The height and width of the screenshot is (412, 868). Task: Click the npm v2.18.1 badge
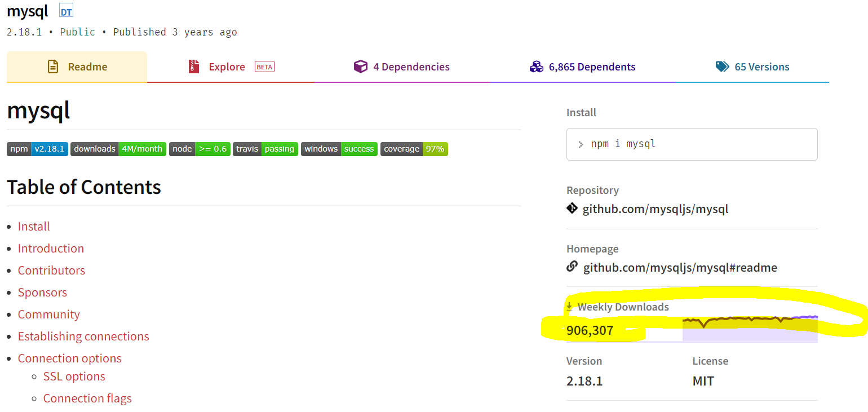(x=37, y=149)
